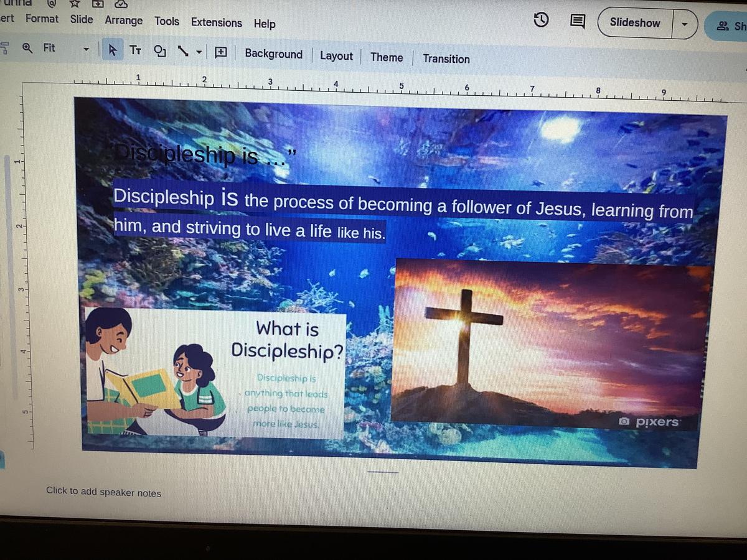Image resolution: width=747 pixels, height=560 pixels.
Task: Select the Line tool
Action: (183, 52)
